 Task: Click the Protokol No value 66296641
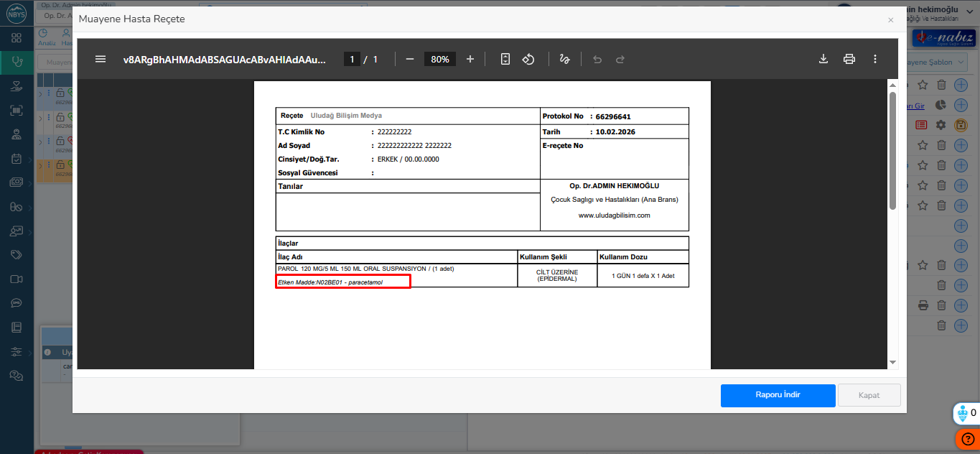613,116
